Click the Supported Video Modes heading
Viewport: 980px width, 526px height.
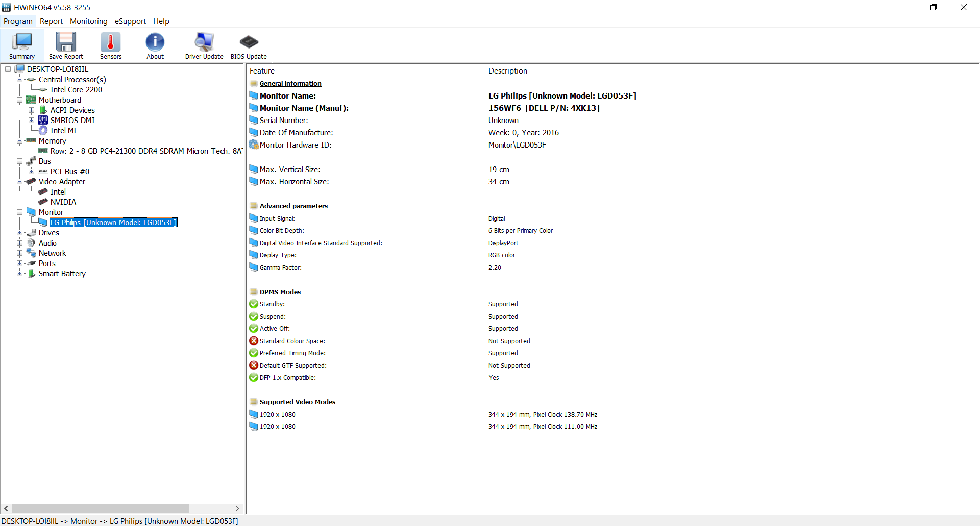pos(298,402)
